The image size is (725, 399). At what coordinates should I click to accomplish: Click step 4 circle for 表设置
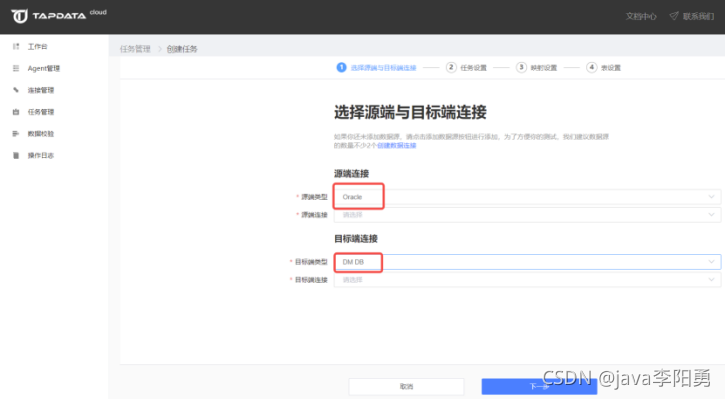(x=591, y=68)
